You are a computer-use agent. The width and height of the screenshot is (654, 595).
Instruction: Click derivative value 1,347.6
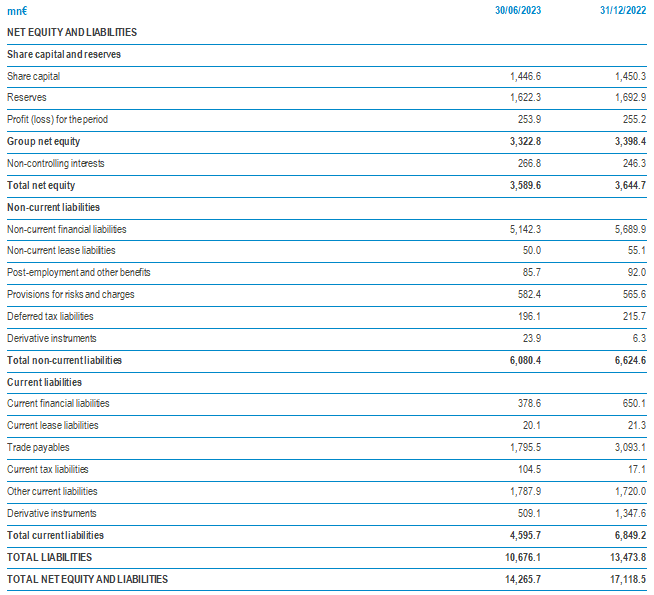pos(630,513)
